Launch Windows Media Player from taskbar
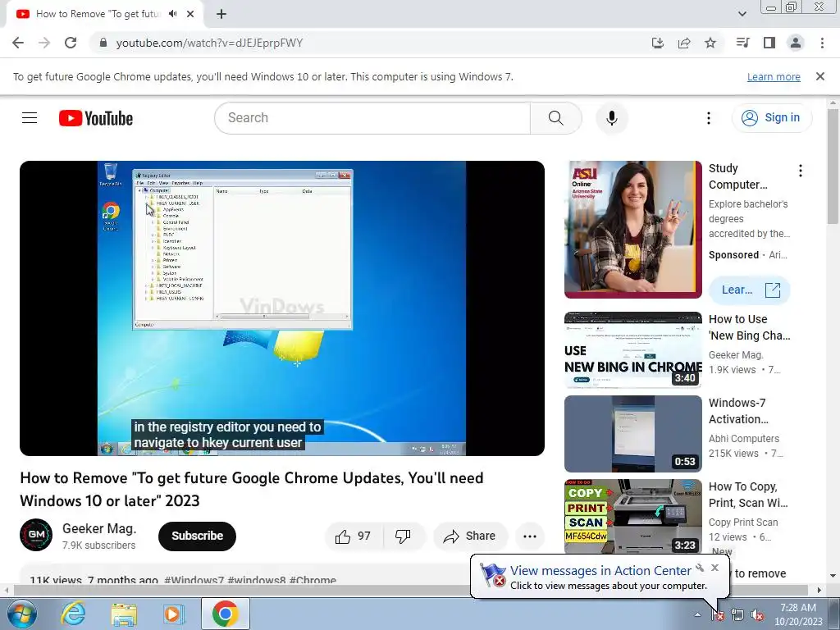This screenshot has height=630, width=840. [173, 614]
